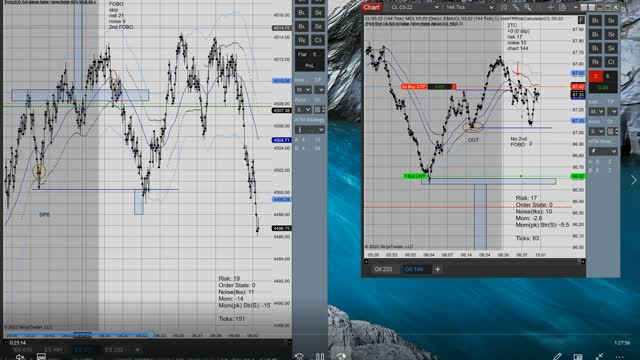Click Bt button directly above Rx, CL chart

[x=595, y=48]
